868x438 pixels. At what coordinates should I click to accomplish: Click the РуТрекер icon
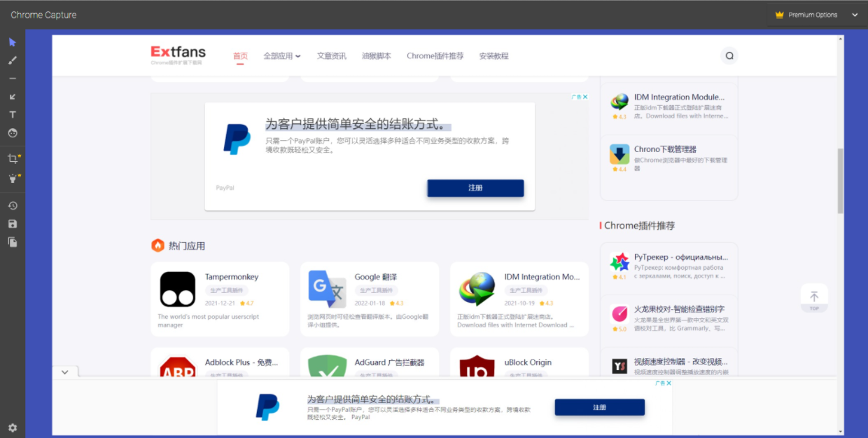[619, 262]
